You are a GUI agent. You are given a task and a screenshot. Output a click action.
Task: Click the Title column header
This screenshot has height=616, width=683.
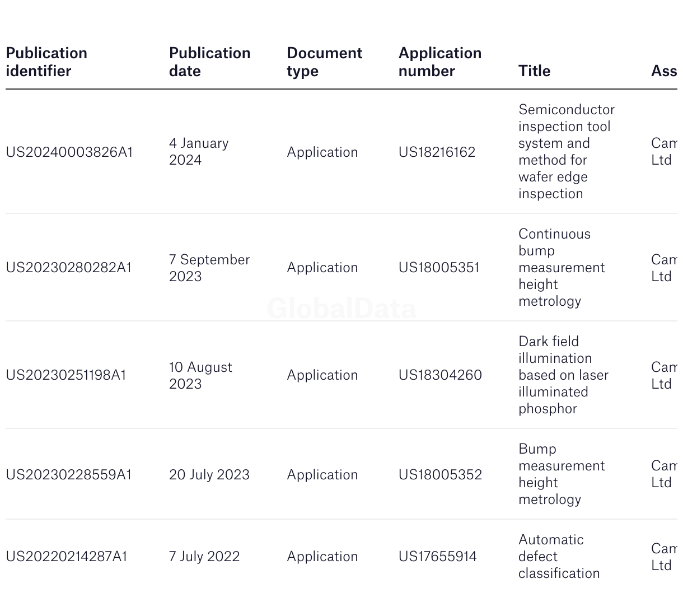(x=535, y=71)
